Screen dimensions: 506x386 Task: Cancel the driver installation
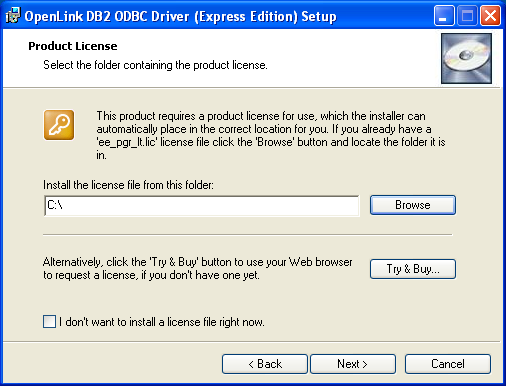[x=448, y=364]
